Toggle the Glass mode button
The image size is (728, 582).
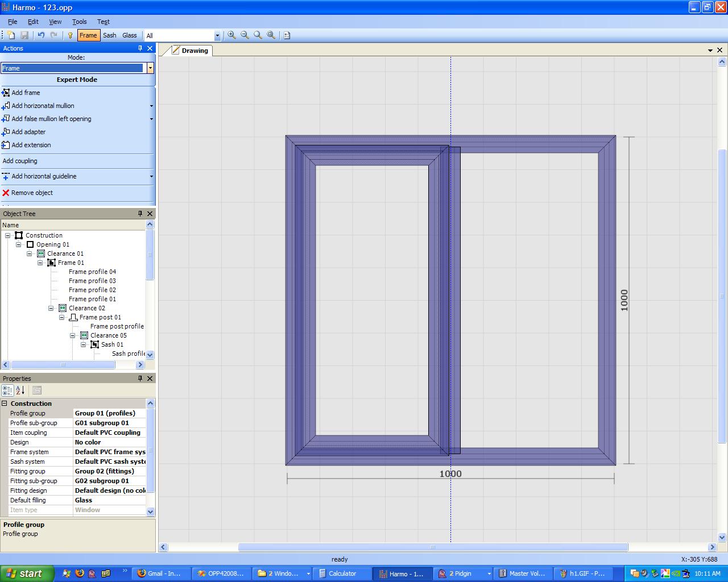(130, 35)
